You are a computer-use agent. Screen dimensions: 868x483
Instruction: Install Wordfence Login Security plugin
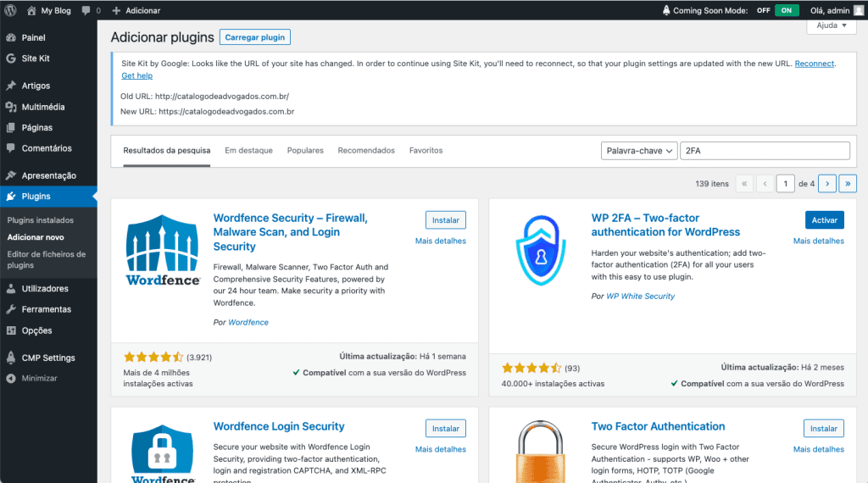pos(446,428)
